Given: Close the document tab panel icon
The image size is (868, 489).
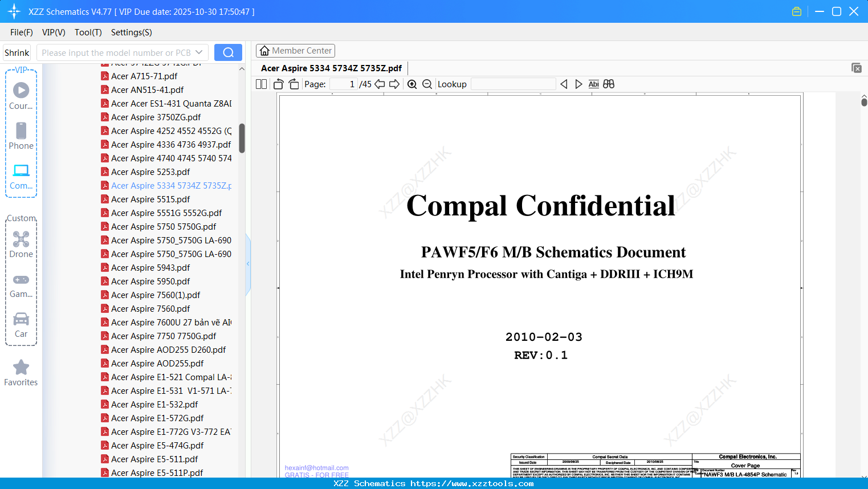Looking at the screenshot, I should click(x=857, y=68).
